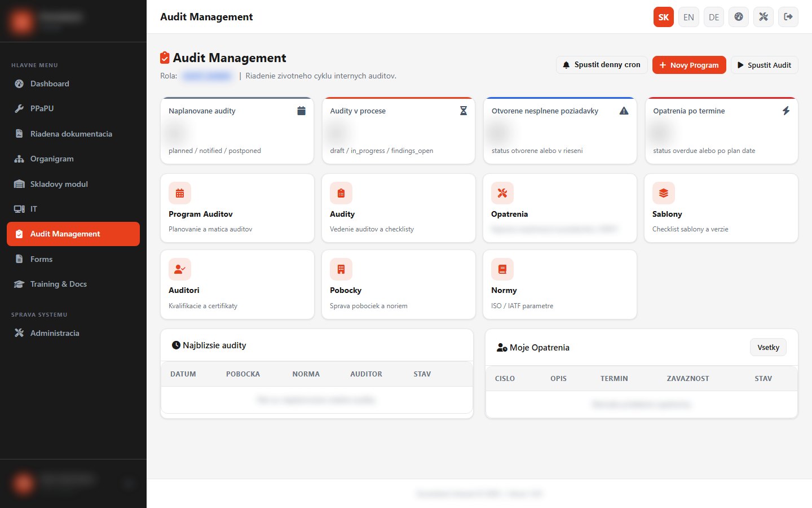The width and height of the screenshot is (812, 508).
Task: Click AUDITOR column header
Action: click(366, 374)
